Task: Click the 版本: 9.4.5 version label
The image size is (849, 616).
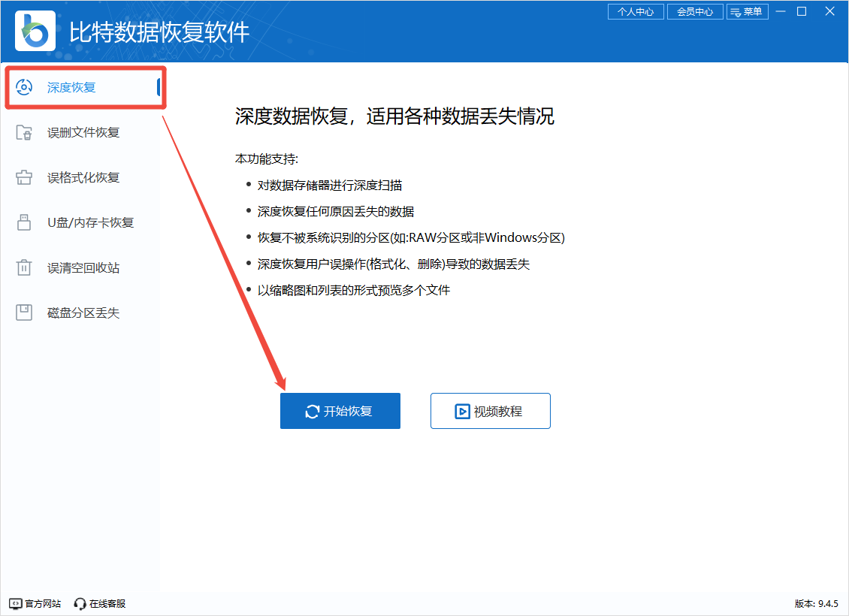Action: (x=815, y=603)
